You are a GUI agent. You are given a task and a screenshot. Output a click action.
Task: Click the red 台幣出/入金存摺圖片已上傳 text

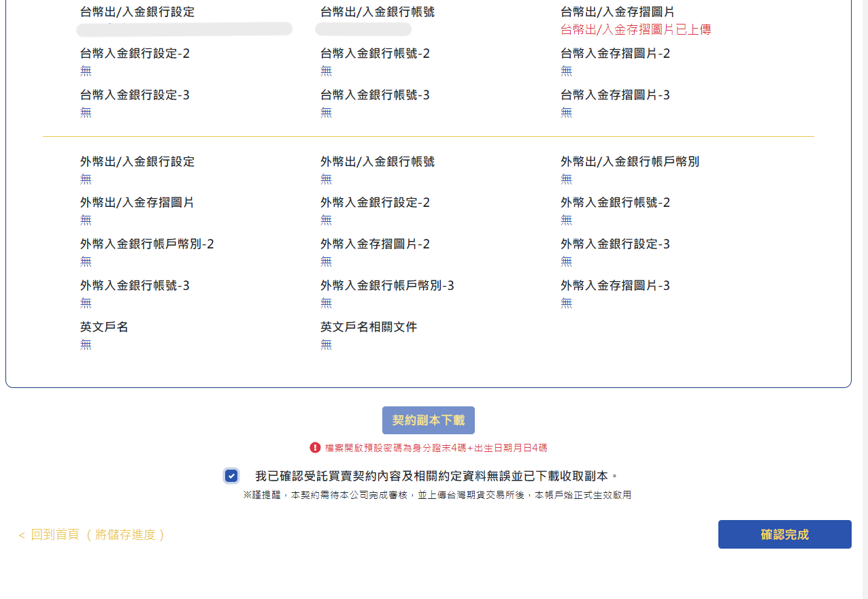(x=635, y=30)
